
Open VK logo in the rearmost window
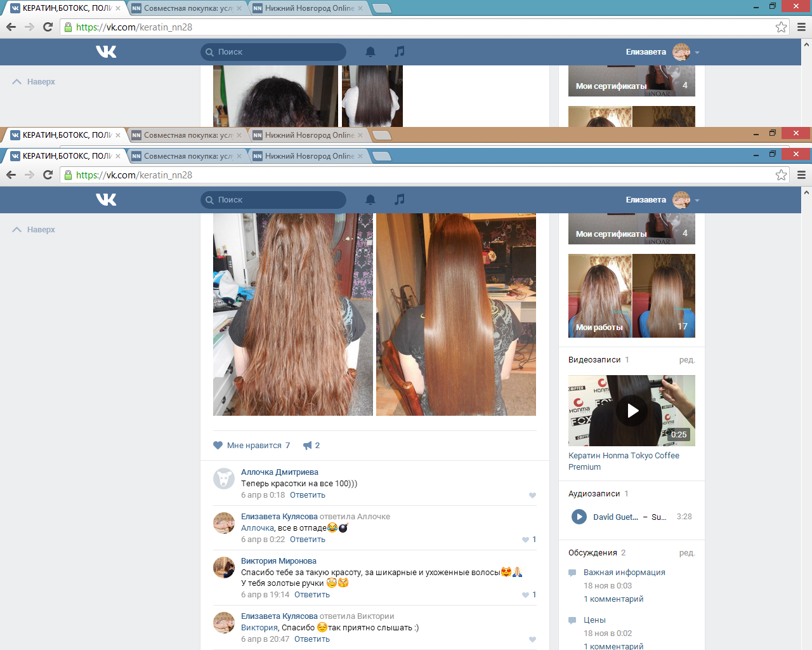click(x=106, y=52)
